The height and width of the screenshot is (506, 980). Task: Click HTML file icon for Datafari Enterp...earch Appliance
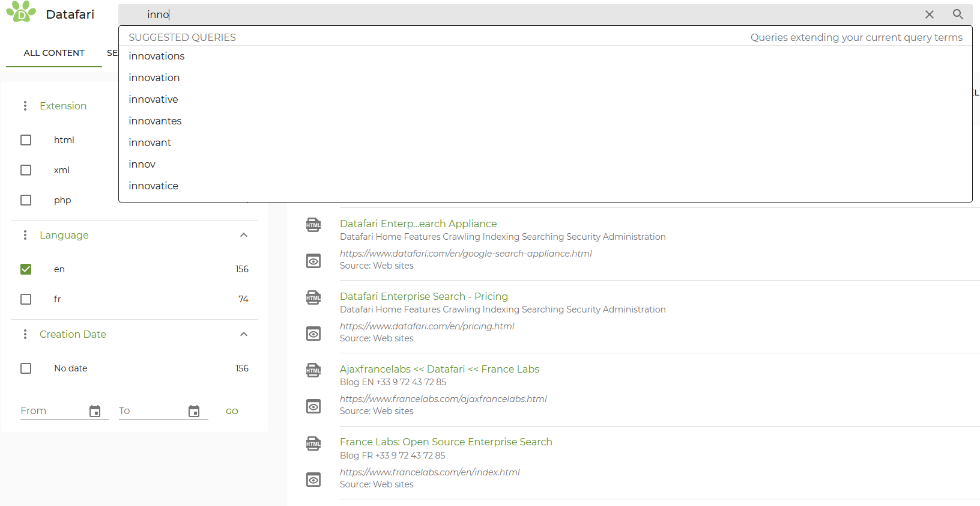pos(313,225)
